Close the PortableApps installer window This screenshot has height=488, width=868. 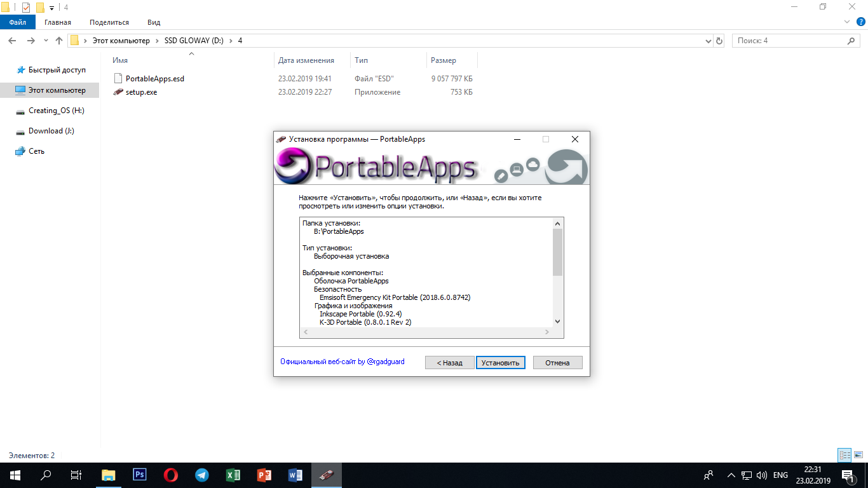pos(574,139)
